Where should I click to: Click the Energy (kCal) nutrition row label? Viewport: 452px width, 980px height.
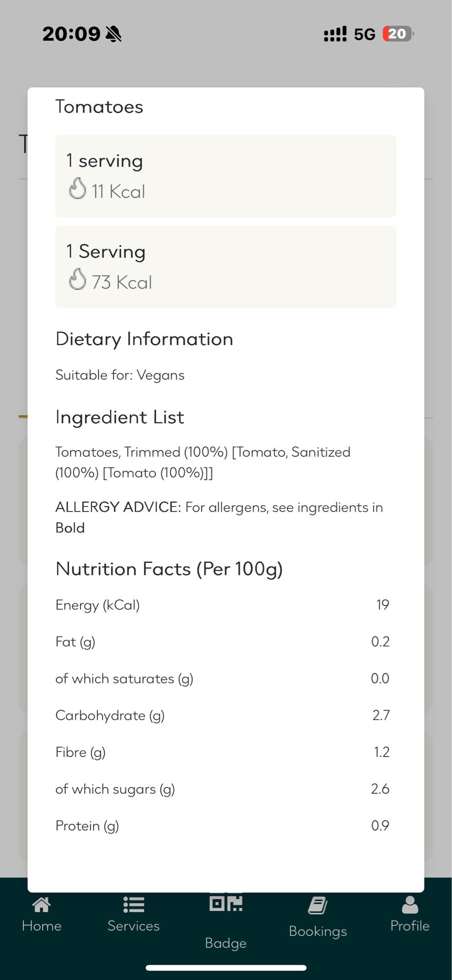[97, 605]
